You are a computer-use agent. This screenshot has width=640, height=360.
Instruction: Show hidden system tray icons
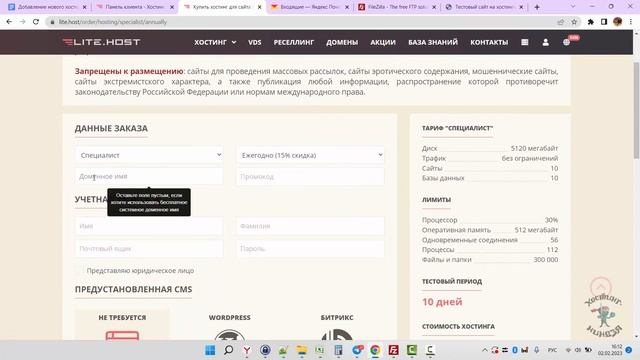coord(484,350)
